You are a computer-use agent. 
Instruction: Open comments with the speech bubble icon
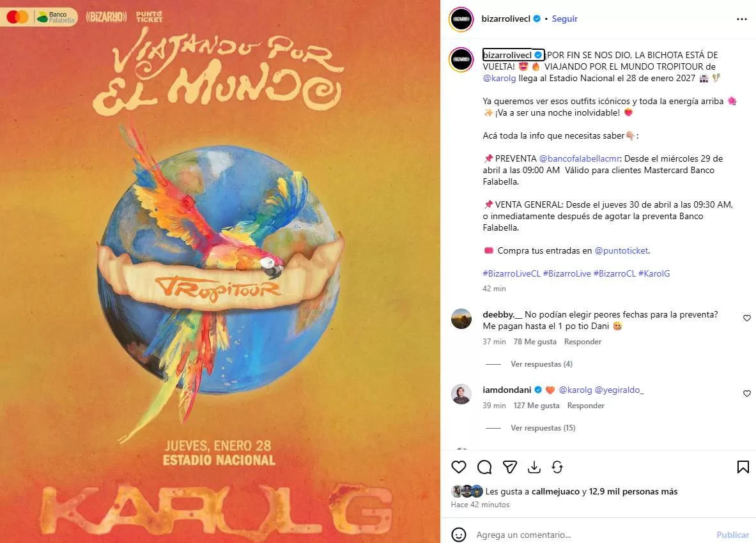pos(484,467)
